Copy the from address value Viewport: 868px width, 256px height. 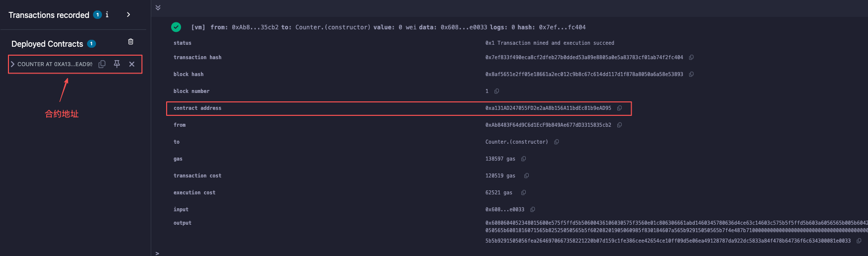620,125
